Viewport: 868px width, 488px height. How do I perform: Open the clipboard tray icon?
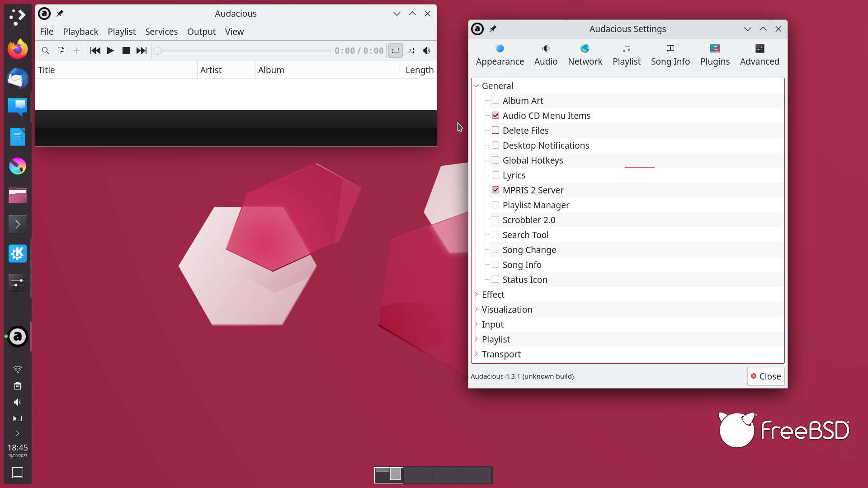(x=18, y=386)
